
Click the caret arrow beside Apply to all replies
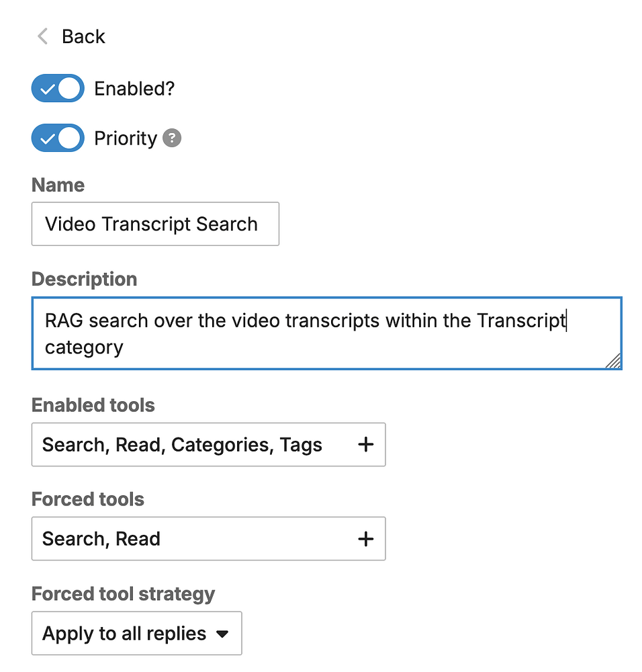(222, 634)
